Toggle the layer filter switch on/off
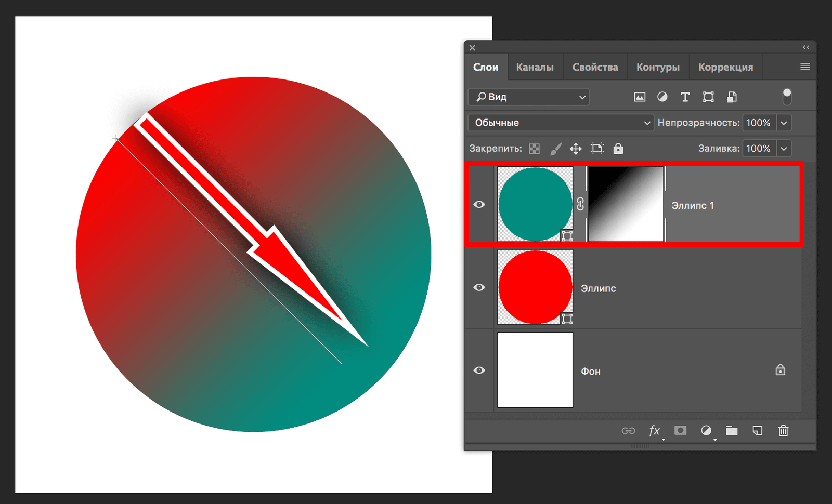Viewport: 832px width, 504px height. (787, 97)
